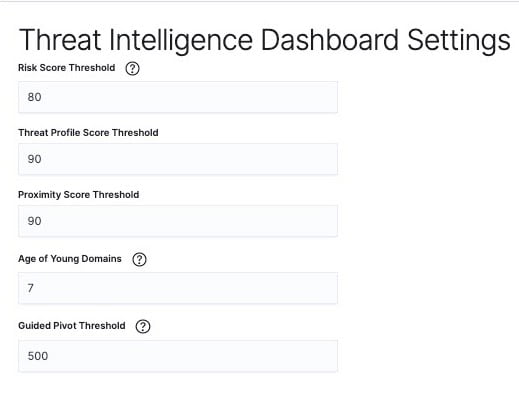Click into the Threat Profile Score Threshold field
The width and height of the screenshot is (519, 409).
(178, 159)
